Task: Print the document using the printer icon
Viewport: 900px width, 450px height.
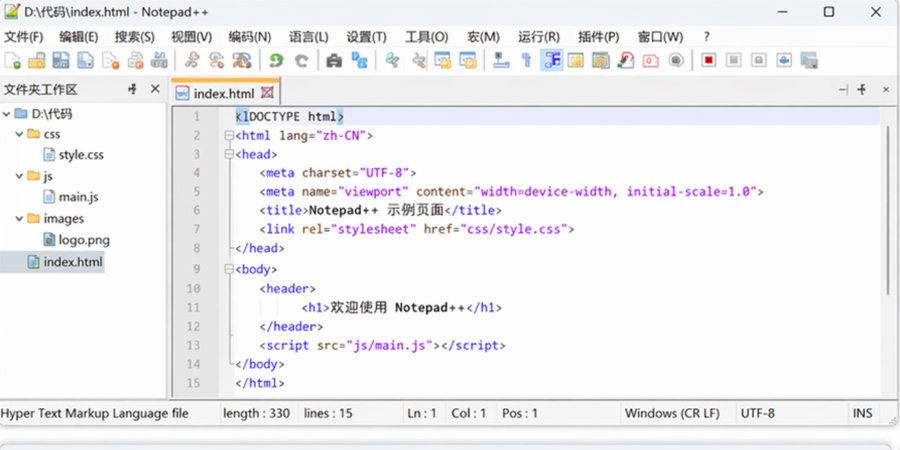Action: click(159, 60)
